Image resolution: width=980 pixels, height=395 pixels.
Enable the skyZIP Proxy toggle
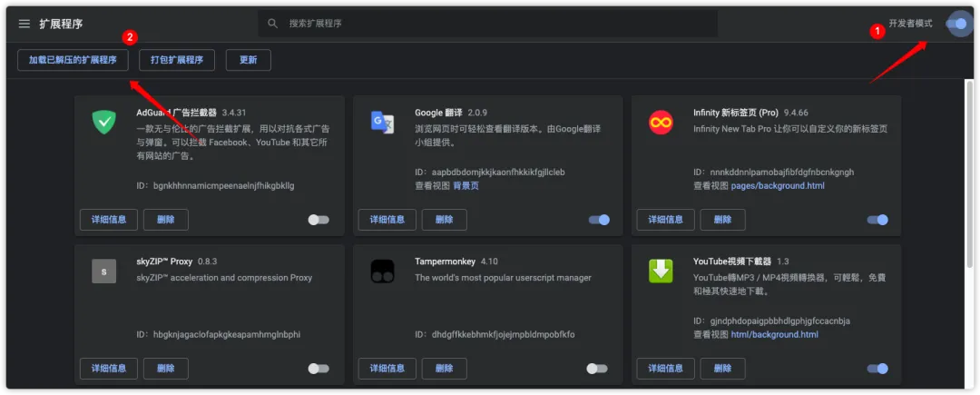318,369
